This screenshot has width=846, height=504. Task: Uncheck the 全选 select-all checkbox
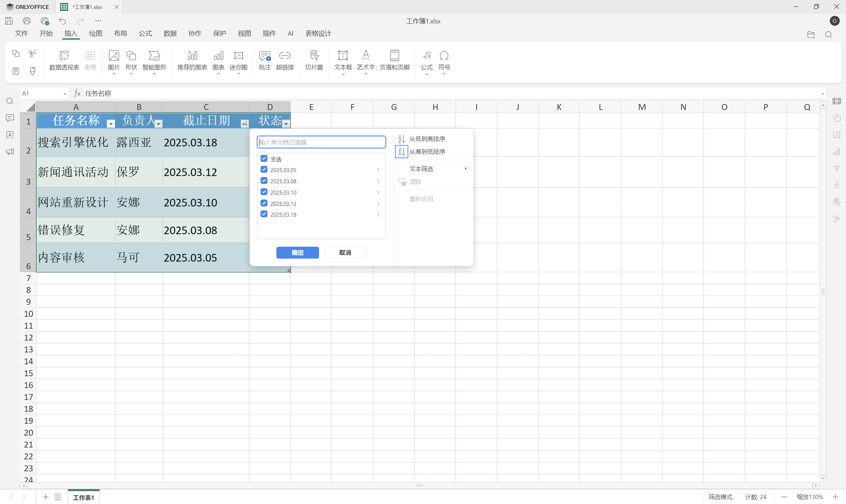pos(264,158)
